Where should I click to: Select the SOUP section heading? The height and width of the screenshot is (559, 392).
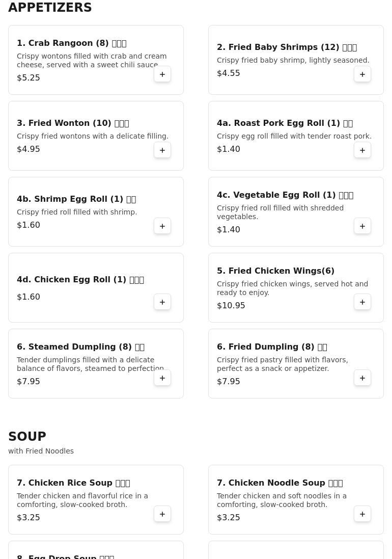coord(27,436)
